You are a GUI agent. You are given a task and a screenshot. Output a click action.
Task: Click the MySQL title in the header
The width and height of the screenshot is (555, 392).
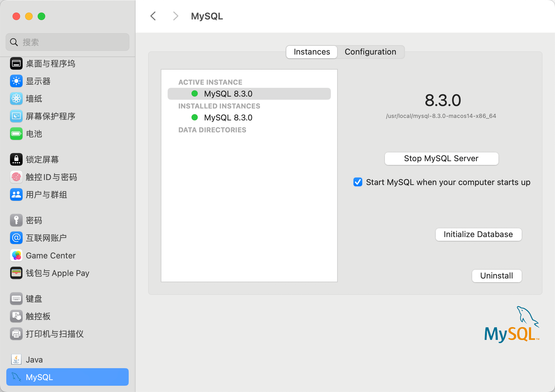[x=207, y=16]
